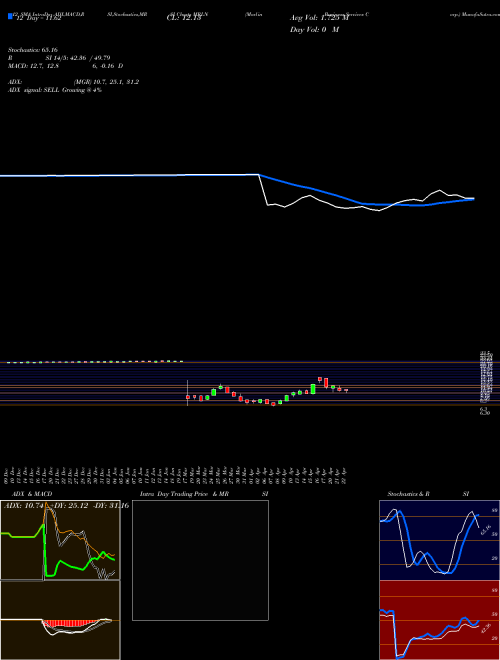The image size is (500, 660).
Task: Select the '12 Day = 11.62' value text
Action: [38, 18]
